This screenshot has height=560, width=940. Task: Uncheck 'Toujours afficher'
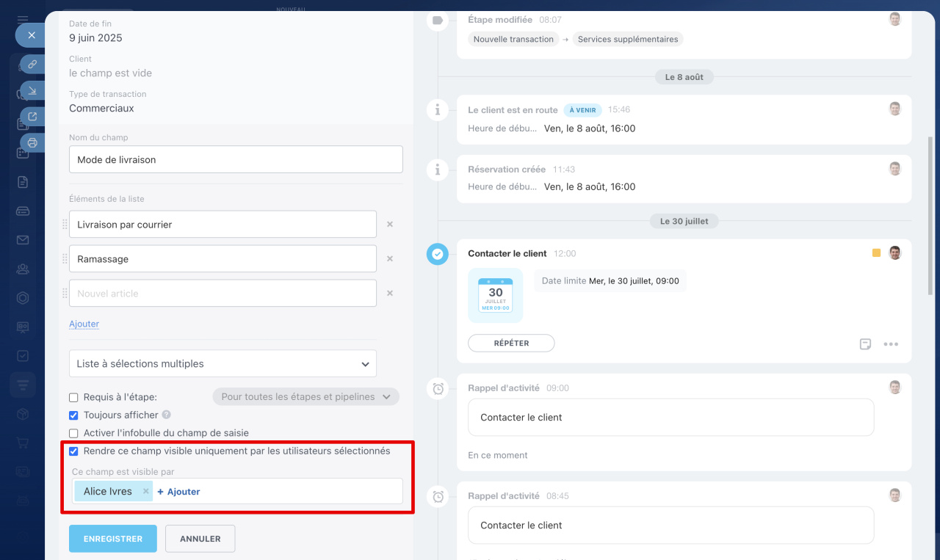(x=73, y=415)
